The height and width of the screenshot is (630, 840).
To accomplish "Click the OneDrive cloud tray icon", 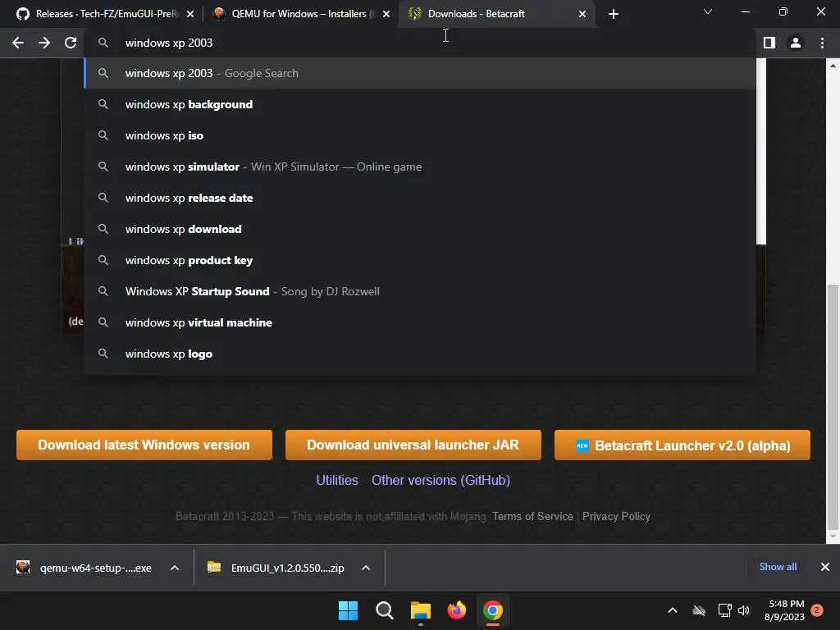I will click(699, 610).
